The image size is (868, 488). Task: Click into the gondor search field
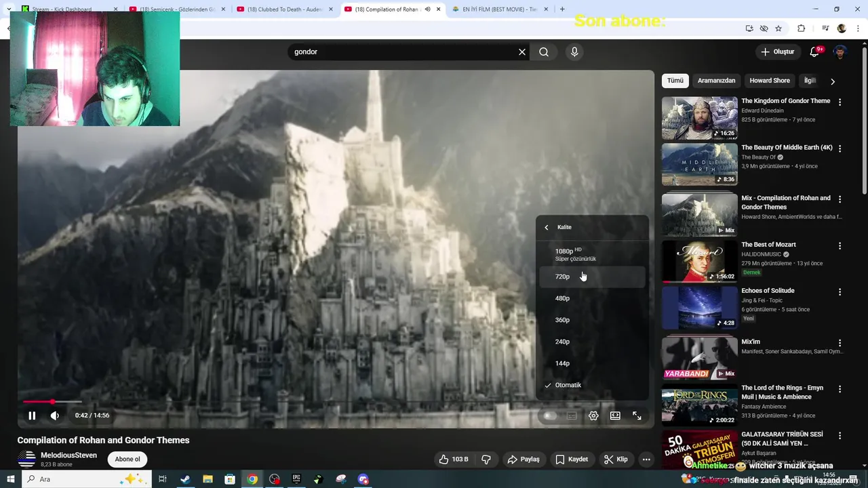pos(403,52)
